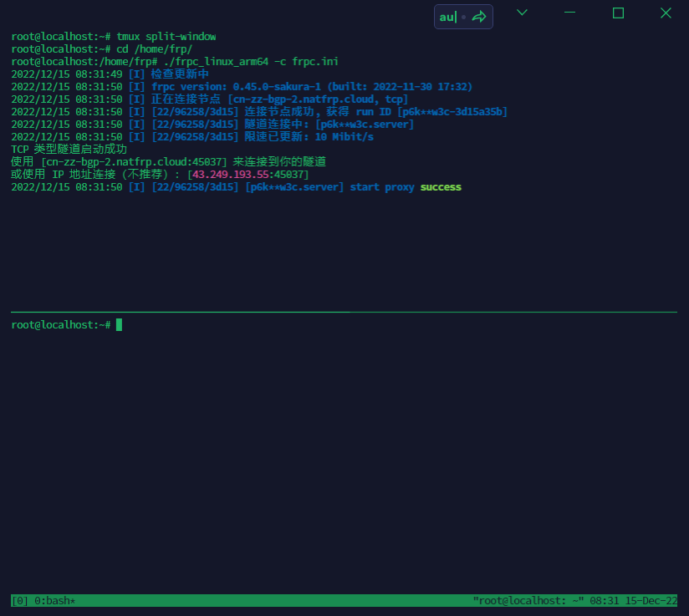Click the 'au' input box in title bar
689x616 pixels.
463,17
